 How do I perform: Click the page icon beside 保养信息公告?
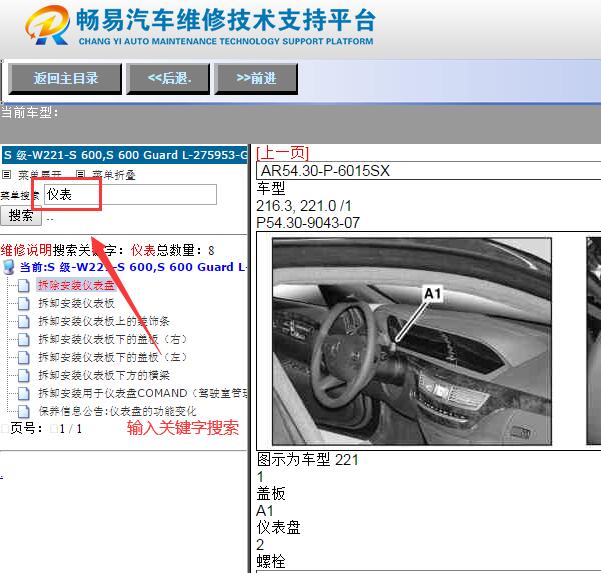point(23,412)
